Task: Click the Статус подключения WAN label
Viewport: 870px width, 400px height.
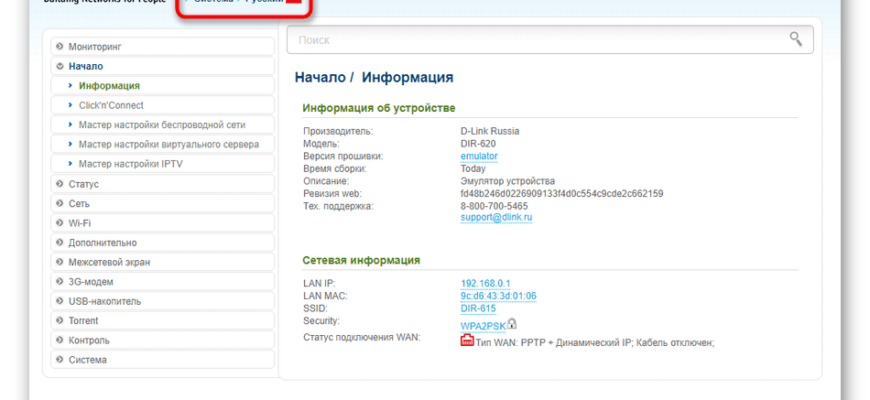Action: pos(362,337)
